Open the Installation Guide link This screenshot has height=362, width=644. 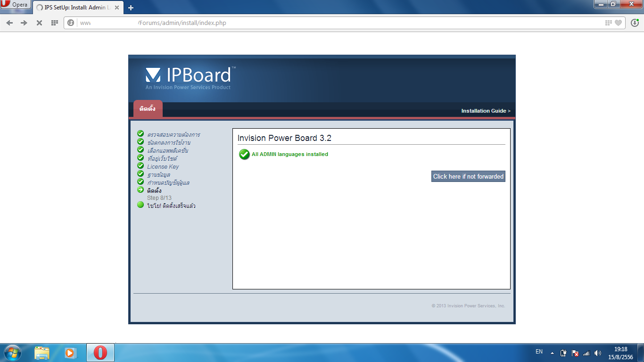click(x=486, y=111)
